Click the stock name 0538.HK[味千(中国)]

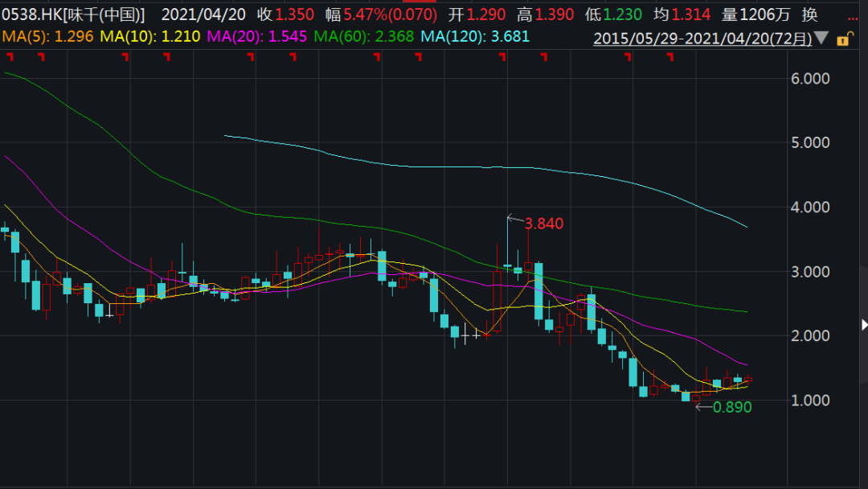(x=73, y=14)
